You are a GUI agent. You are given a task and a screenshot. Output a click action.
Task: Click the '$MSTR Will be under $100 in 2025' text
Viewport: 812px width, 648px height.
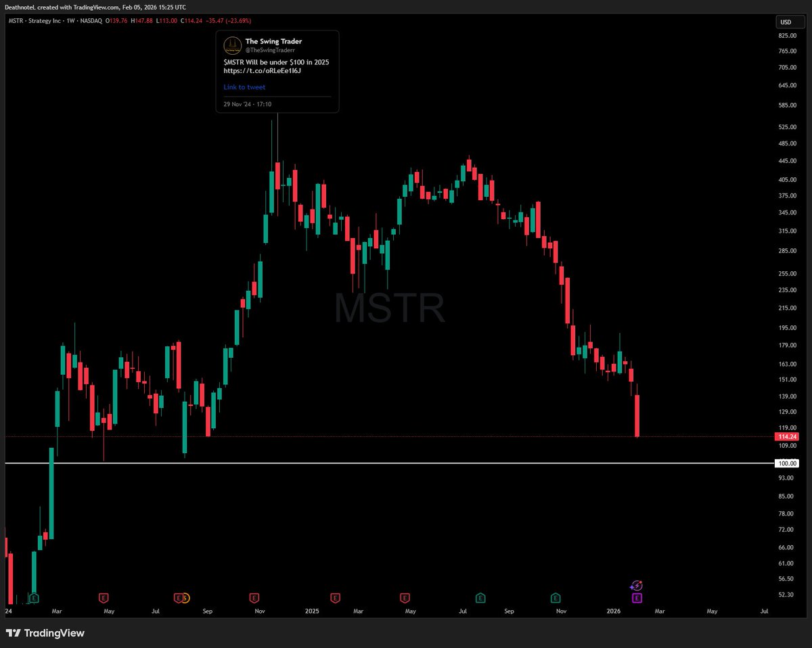(276, 62)
